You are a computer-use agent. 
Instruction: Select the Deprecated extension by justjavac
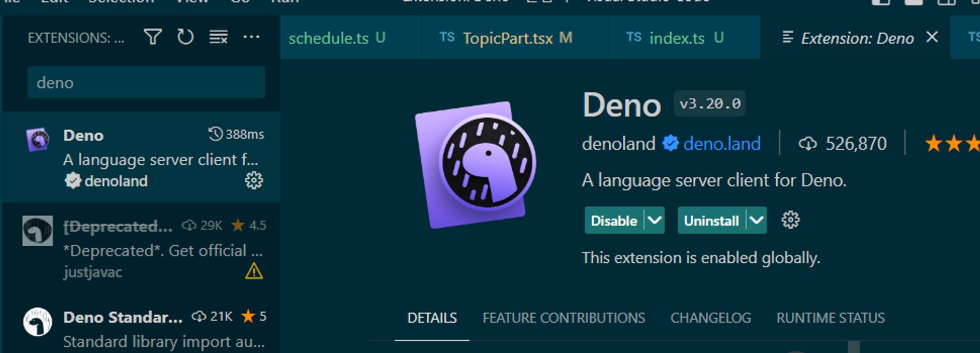click(x=141, y=248)
